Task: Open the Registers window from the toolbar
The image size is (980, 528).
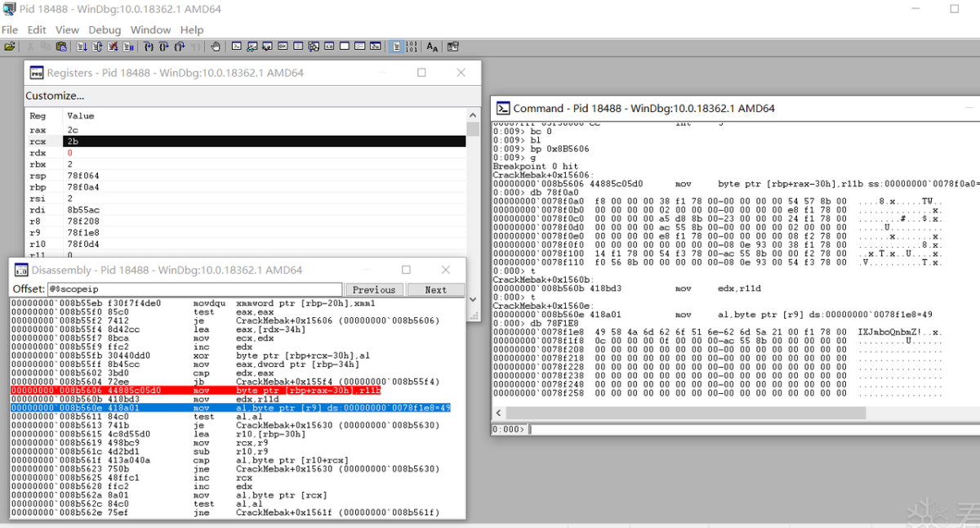Action: click(x=283, y=47)
